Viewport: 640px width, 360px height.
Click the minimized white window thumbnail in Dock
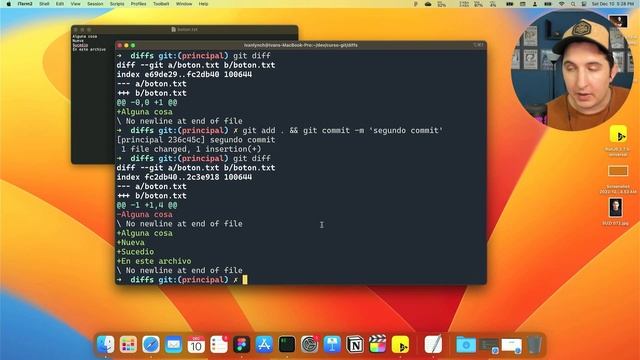click(512, 345)
